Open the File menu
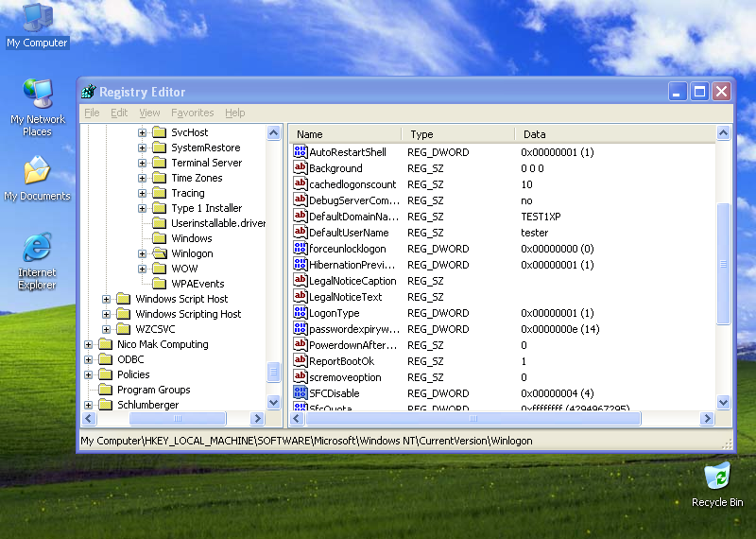Viewport: 756px width, 539px height. pos(92,113)
